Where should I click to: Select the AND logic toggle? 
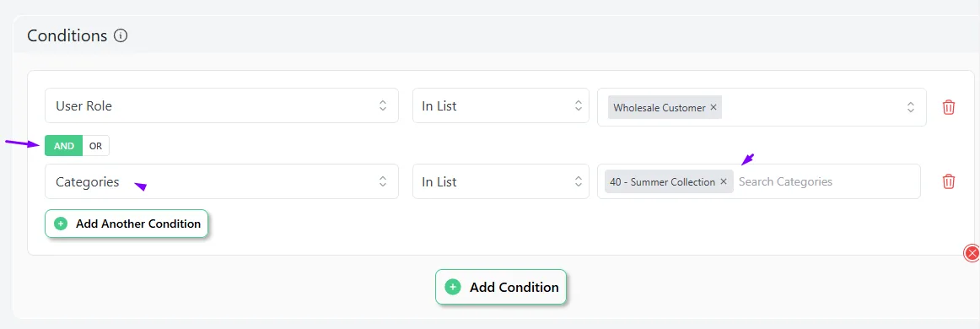[64, 146]
